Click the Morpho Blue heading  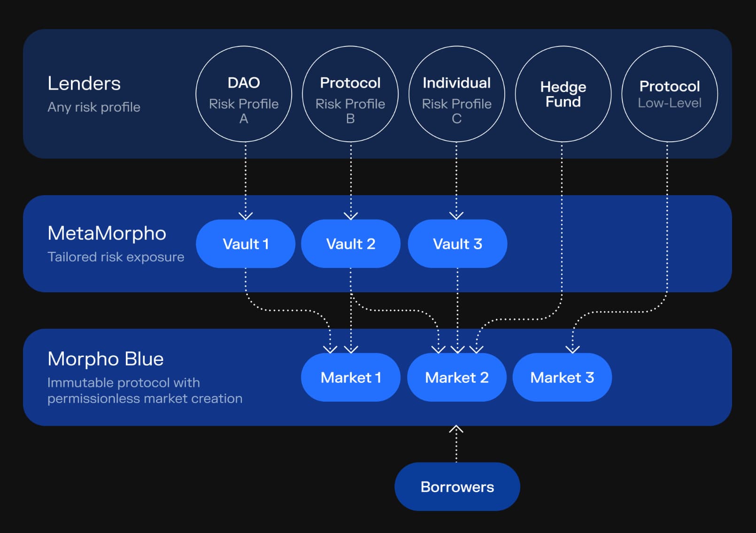pos(106,359)
